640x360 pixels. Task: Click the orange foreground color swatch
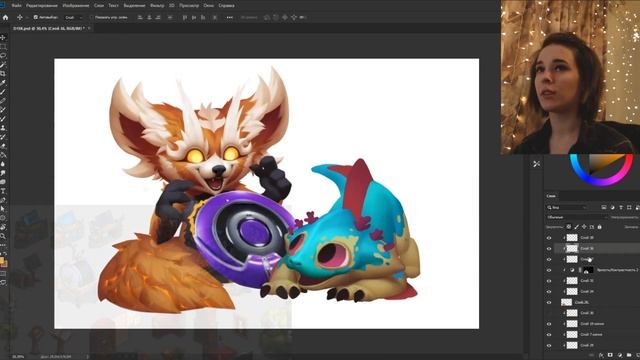click(x=2, y=260)
